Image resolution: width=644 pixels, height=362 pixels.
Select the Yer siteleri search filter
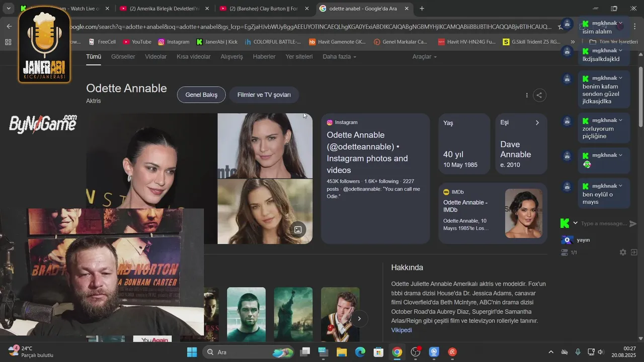[x=299, y=57]
